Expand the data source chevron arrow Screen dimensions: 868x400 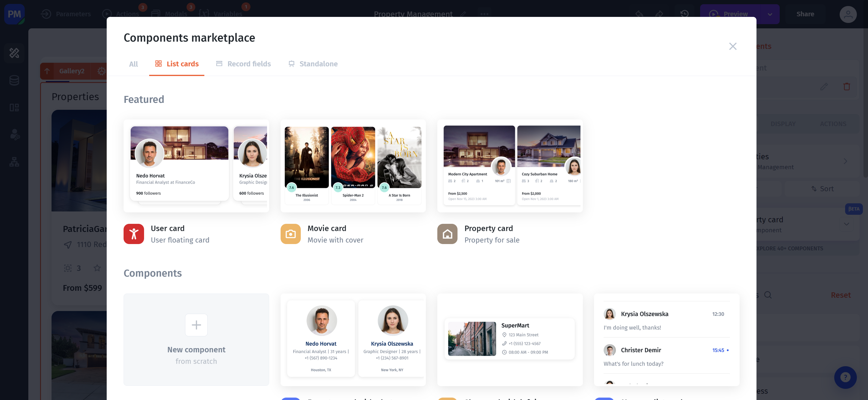(845, 161)
